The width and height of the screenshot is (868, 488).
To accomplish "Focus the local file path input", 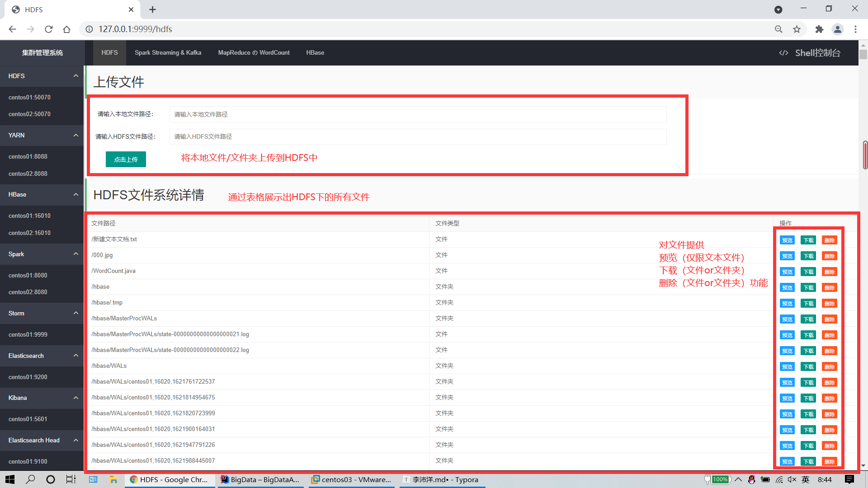I will tap(418, 114).
